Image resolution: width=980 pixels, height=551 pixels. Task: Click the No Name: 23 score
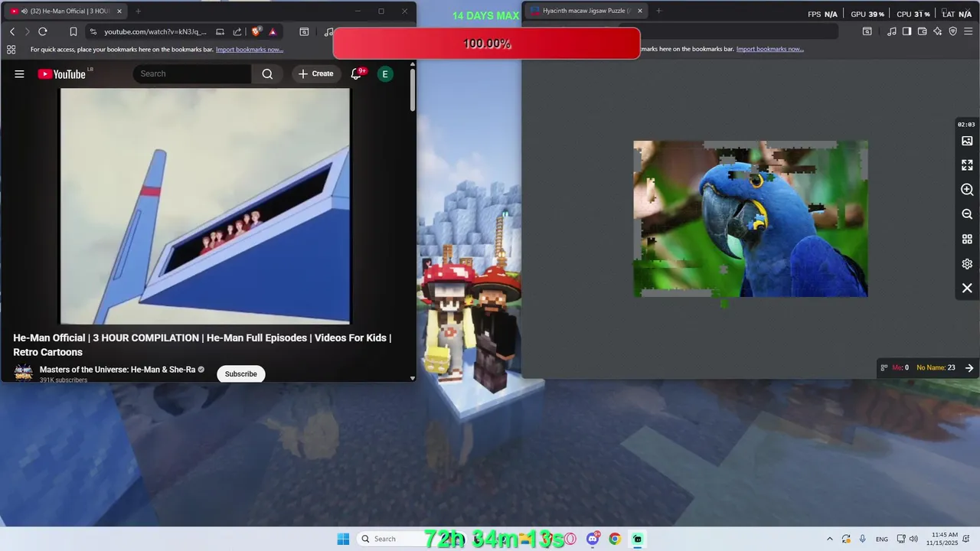pos(936,368)
